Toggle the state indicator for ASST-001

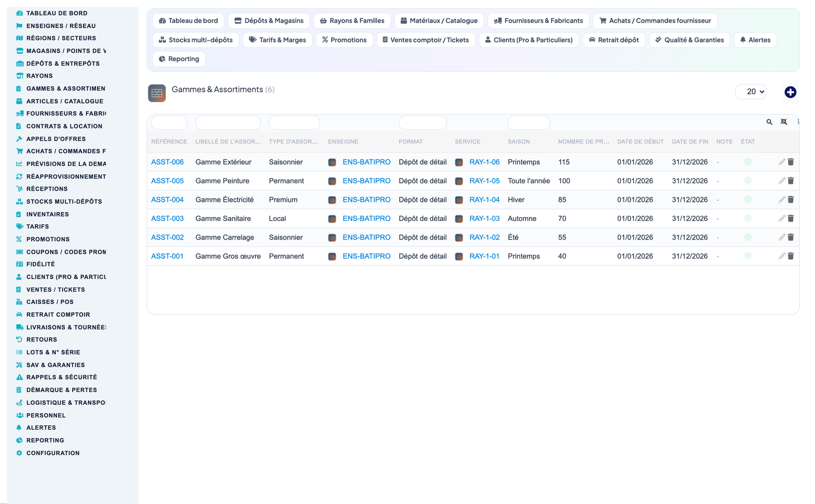748,256
